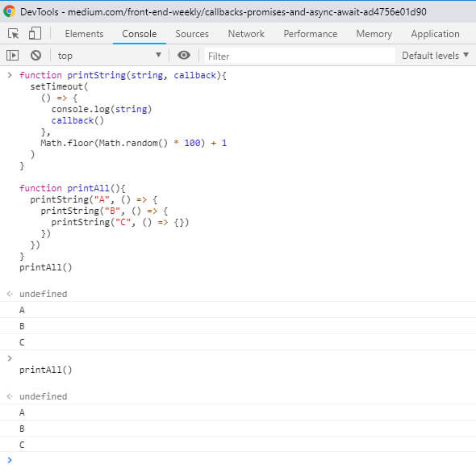Click the second printAll() command entry
Screen dimensions: 476x473
45,370
